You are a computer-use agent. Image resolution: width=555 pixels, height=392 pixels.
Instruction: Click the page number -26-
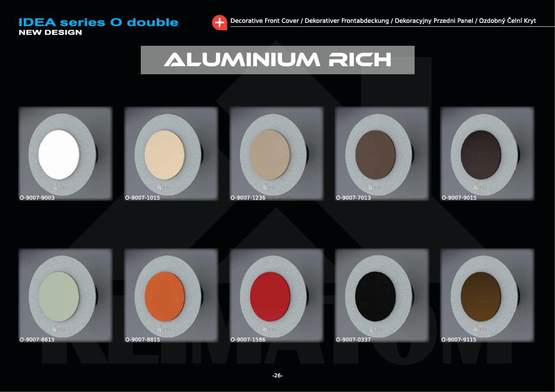(277, 376)
